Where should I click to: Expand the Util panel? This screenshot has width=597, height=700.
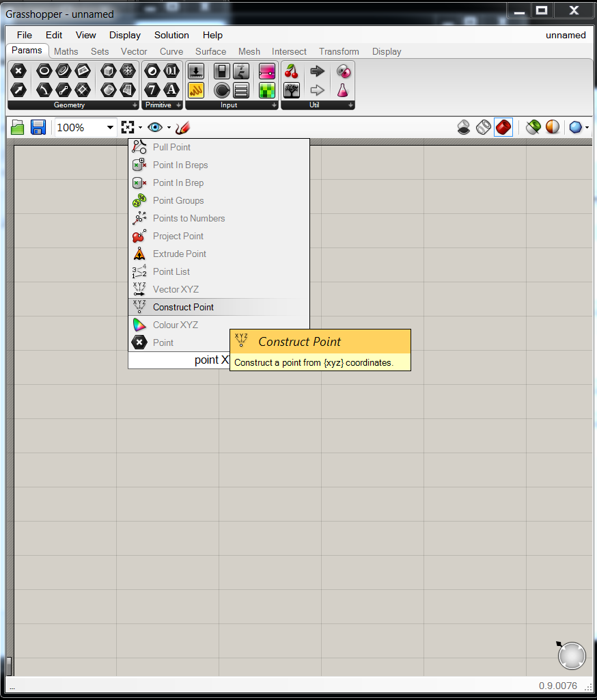pyautogui.click(x=350, y=105)
